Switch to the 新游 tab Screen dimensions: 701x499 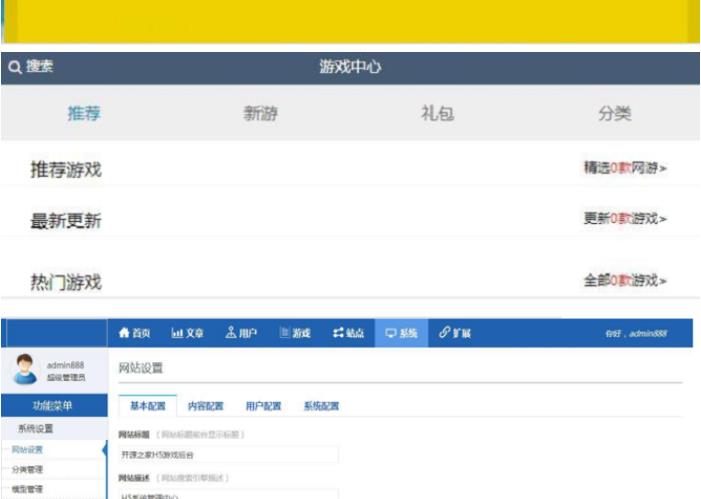tap(261, 114)
